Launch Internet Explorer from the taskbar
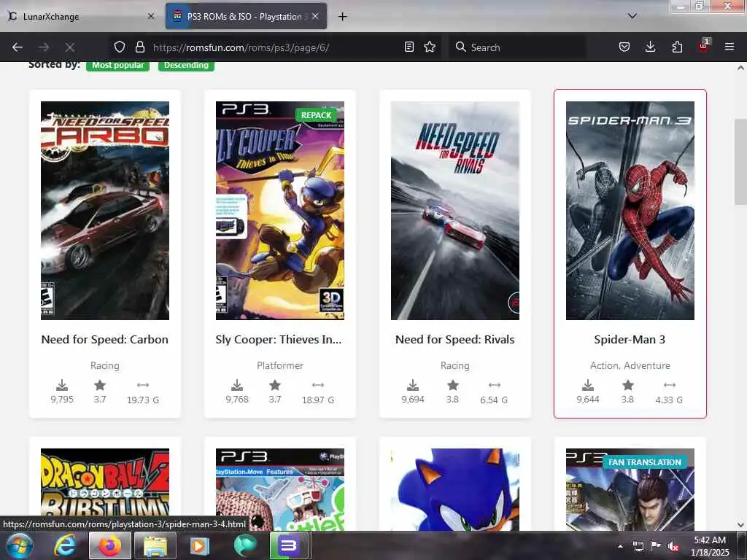The height and width of the screenshot is (560, 747). point(64,546)
